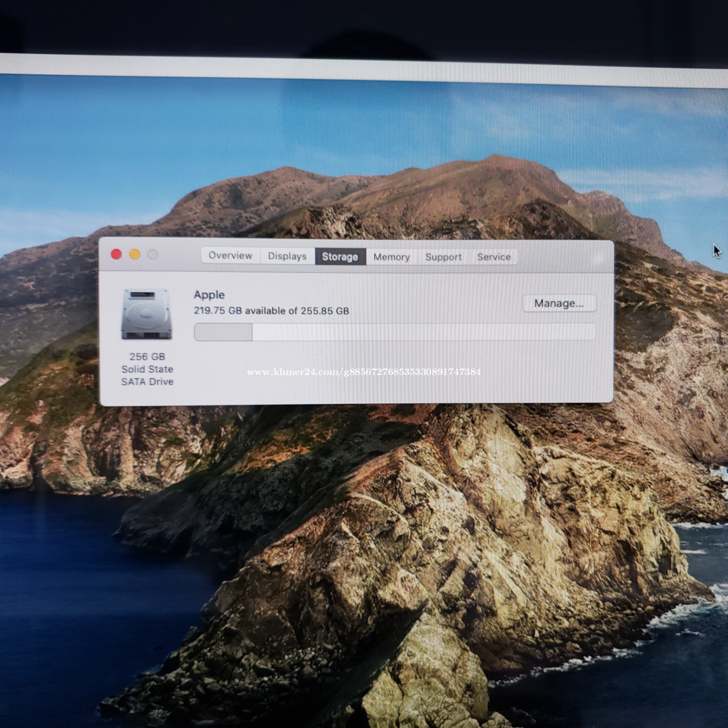Close the About This Mac window
This screenshot has height=728, width=728.
(x=116, y=254)
